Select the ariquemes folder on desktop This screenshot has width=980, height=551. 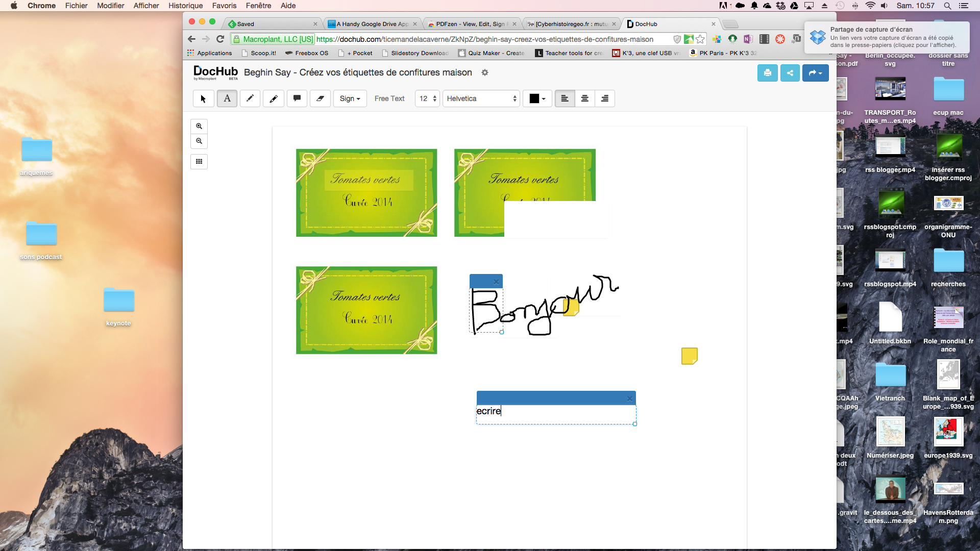click(x=36, y=156)
